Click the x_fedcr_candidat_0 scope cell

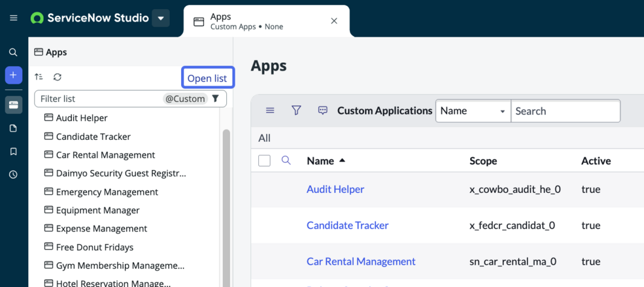(512, 226)
